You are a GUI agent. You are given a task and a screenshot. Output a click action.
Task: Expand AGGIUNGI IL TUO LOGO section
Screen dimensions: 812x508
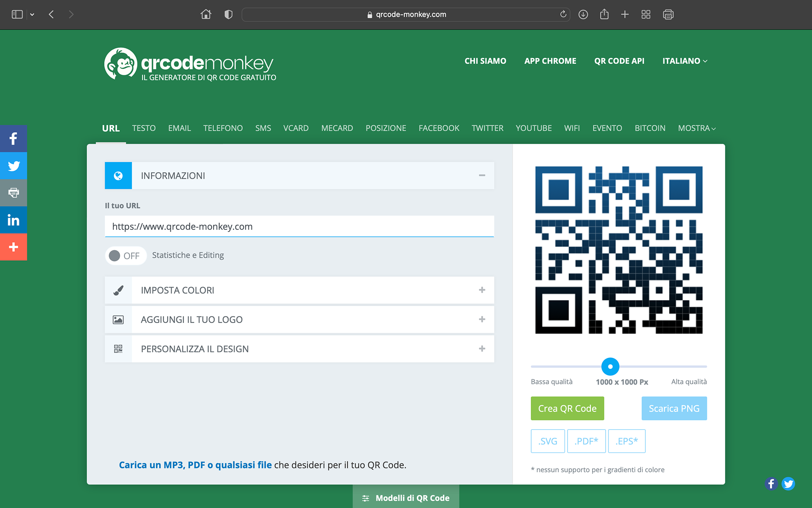pyautogui.click(x=482, y=319)
